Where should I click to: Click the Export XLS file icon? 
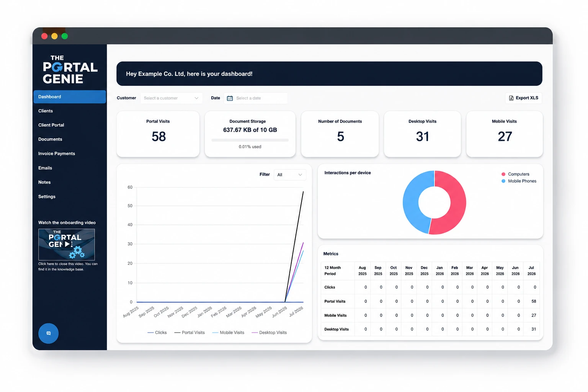pyautogui.click(x=511, y=98)
